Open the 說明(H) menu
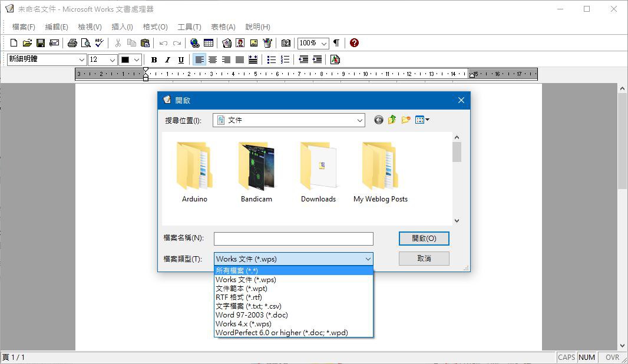 (x=257, y=27)
